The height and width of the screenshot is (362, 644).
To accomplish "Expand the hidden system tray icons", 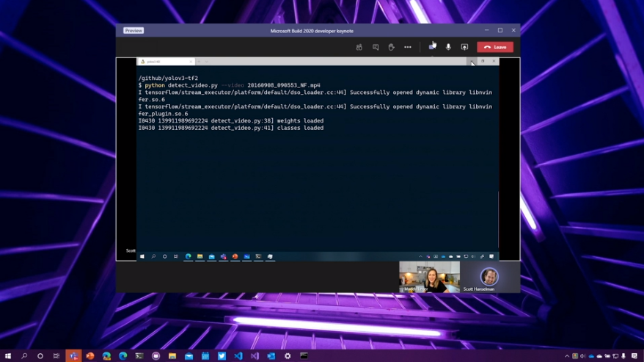I will pyautogui.click(x=567, y=356).
